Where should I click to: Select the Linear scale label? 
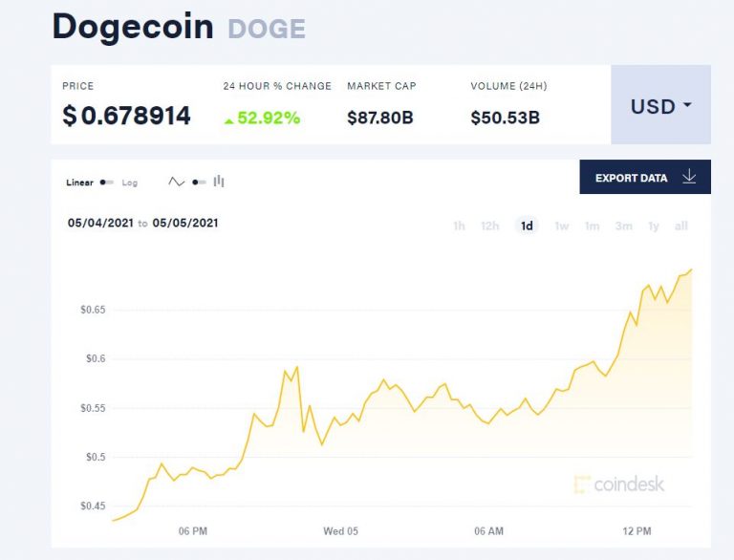point(80,183)
